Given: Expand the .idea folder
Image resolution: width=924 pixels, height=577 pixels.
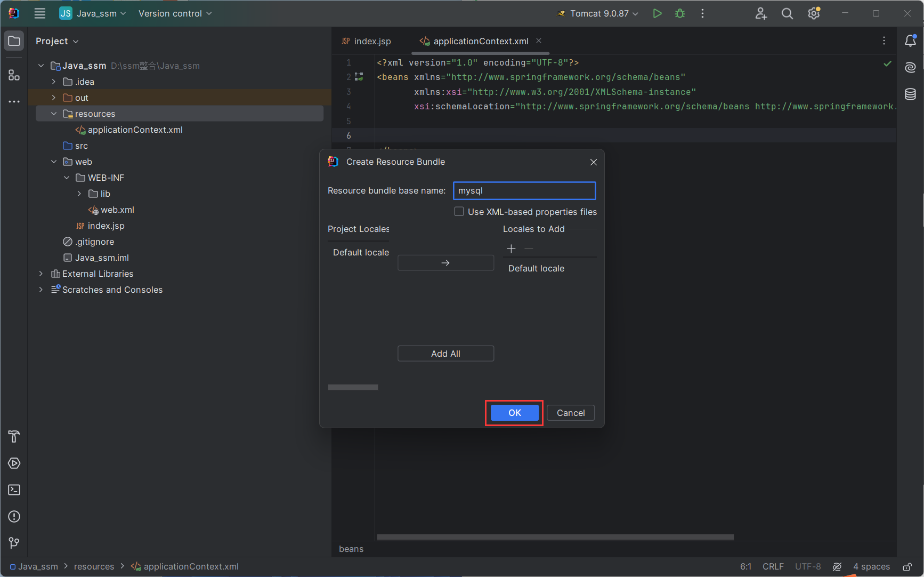Looking at the screenshot, I should pos(54,82).
